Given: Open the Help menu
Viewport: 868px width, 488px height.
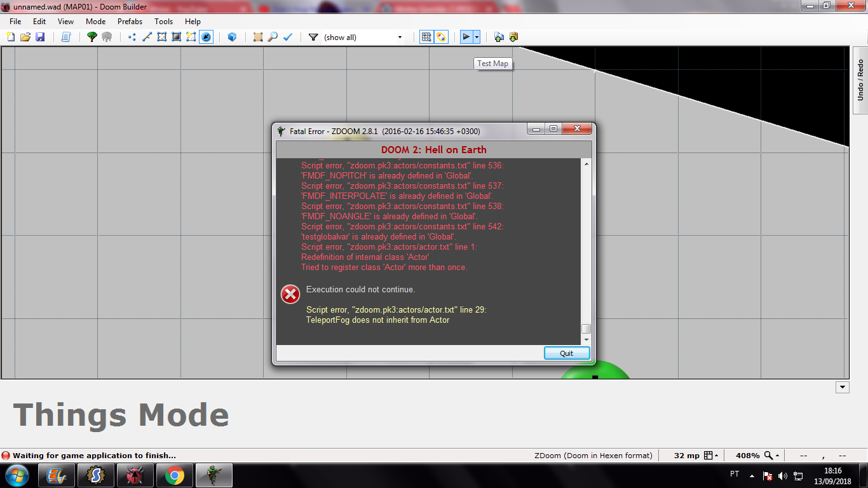Looking at the screenshot, I should pos(193,21).
